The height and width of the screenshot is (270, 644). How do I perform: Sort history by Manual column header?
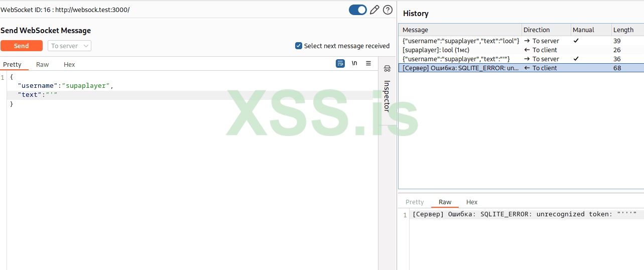[x=591, y=30]
